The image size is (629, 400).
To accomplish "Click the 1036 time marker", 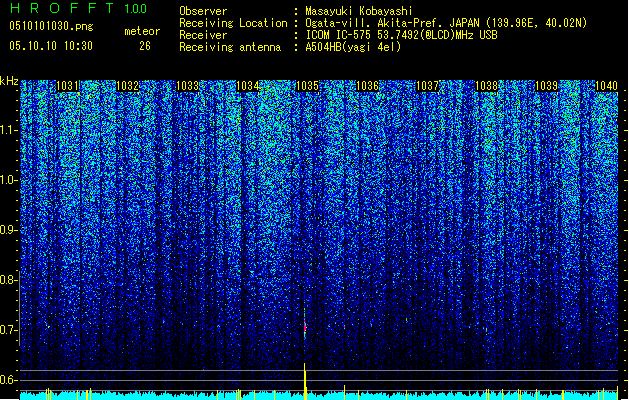I will (x=367, y=86).
